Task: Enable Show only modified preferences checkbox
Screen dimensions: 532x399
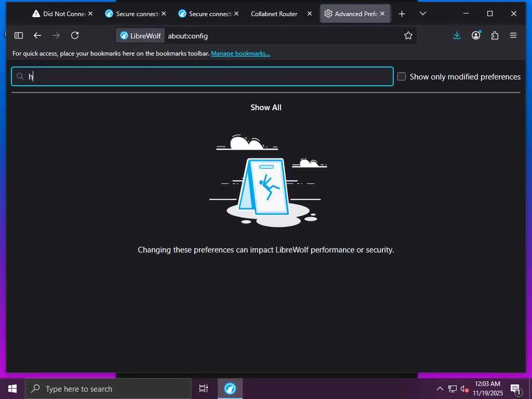Action: 402,76
